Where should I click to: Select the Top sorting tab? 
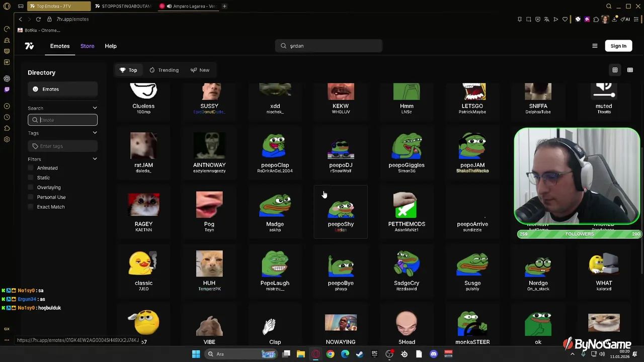click(128, 70)
